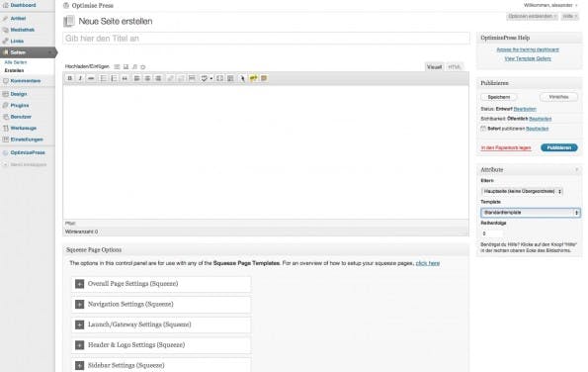Click the add video upload icon

tap(126, 67)
